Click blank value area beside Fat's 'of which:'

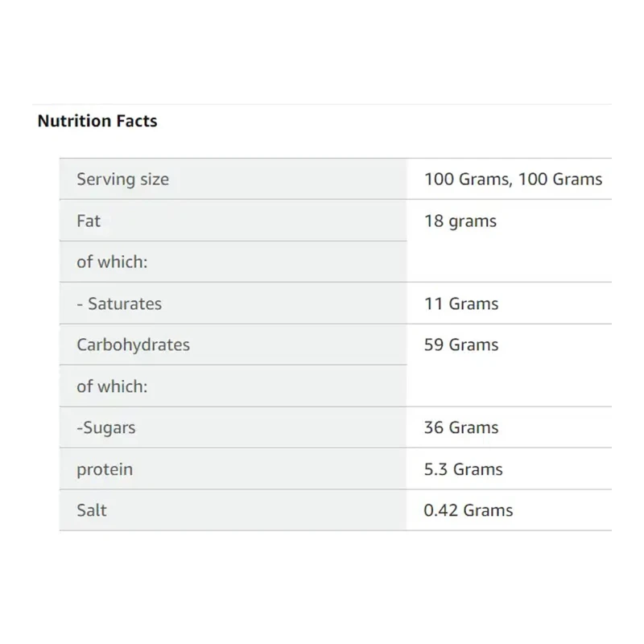click(x=509, y=262)
